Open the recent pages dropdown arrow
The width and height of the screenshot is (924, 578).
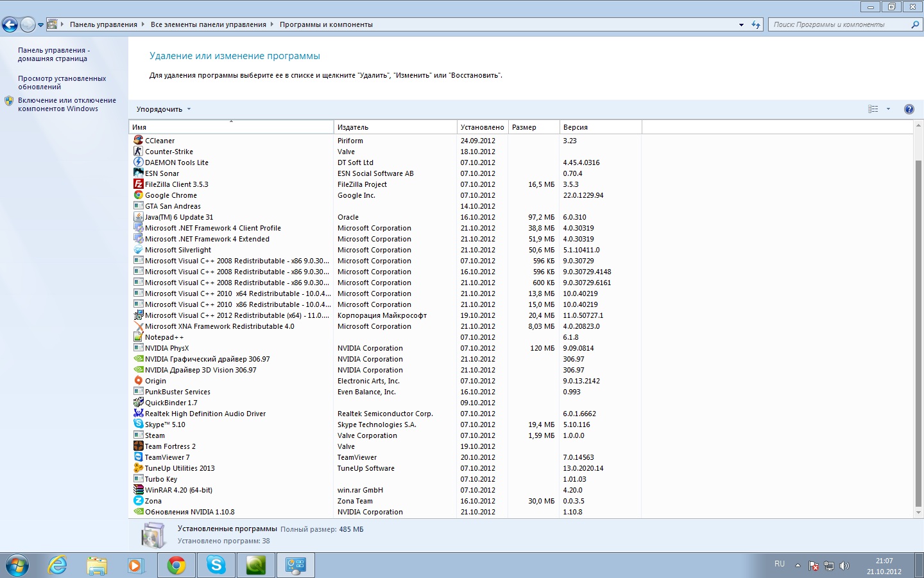(40, 25)
